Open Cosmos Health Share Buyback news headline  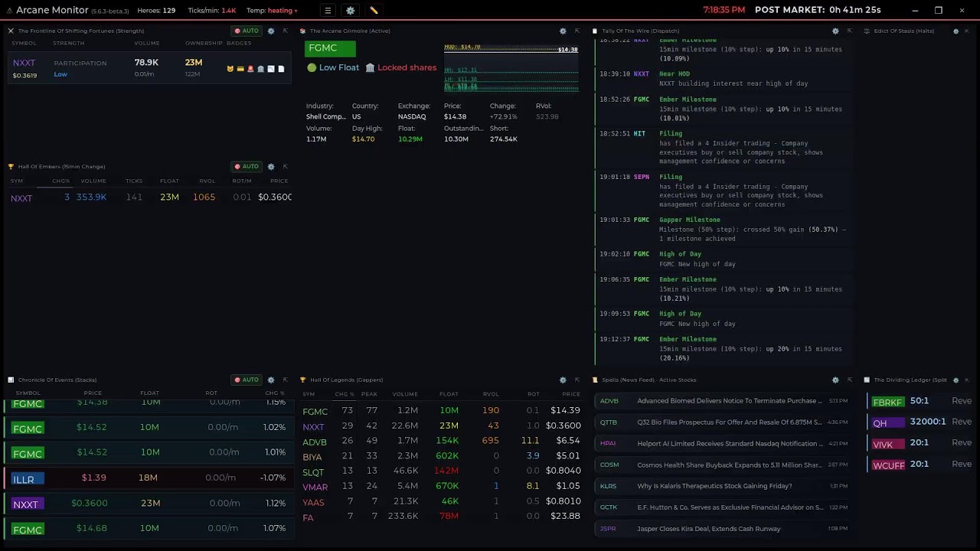[x=730, y=465]
